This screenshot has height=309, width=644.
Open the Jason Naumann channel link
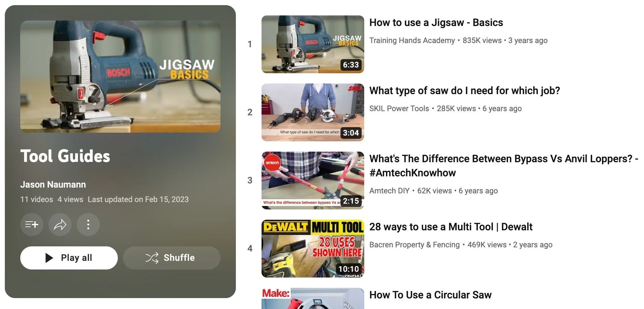click(x=53, y=185)
